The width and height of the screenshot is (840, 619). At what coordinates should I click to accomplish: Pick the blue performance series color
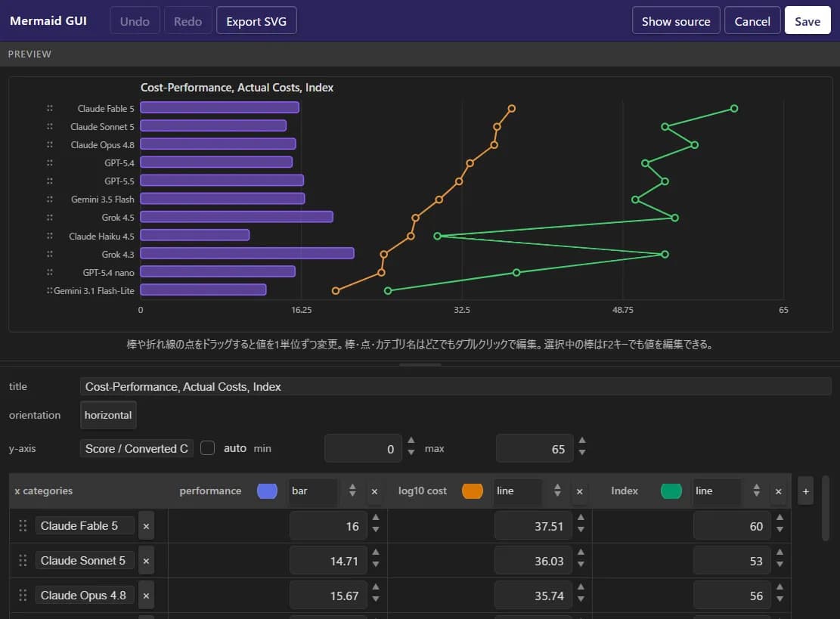point(268,491)
